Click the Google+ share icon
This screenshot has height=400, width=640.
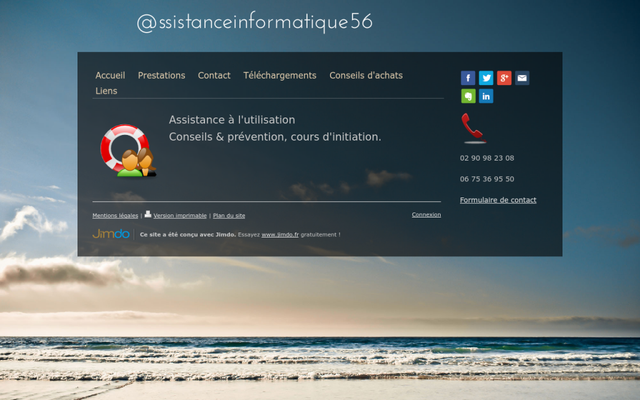pyautogui.click(x=504, y=78)
